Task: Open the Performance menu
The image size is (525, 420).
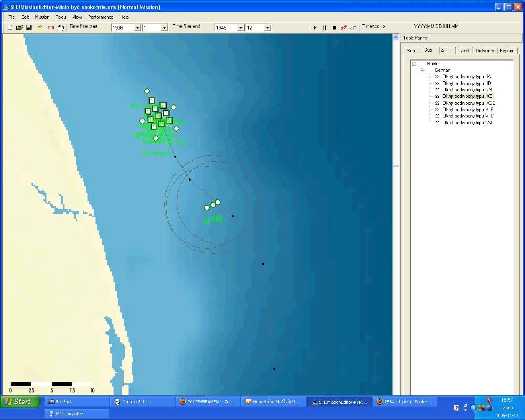Action: (100, 17)
